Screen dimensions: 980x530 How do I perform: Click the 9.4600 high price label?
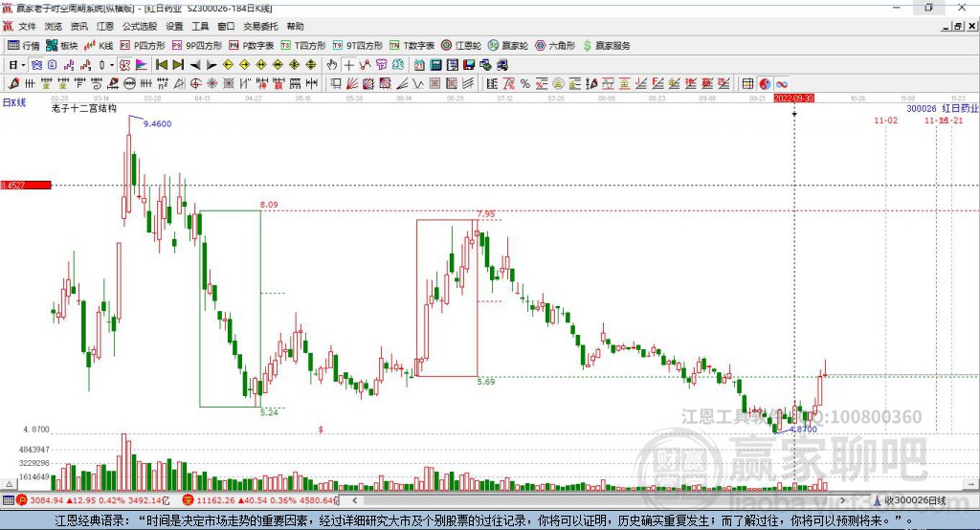158,123
